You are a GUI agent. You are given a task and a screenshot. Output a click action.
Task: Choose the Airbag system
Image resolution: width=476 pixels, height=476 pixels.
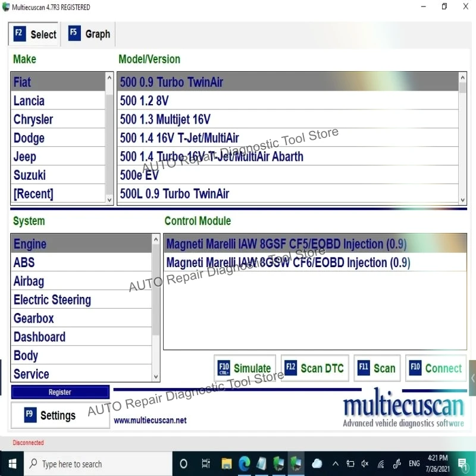tap(82, 281)
